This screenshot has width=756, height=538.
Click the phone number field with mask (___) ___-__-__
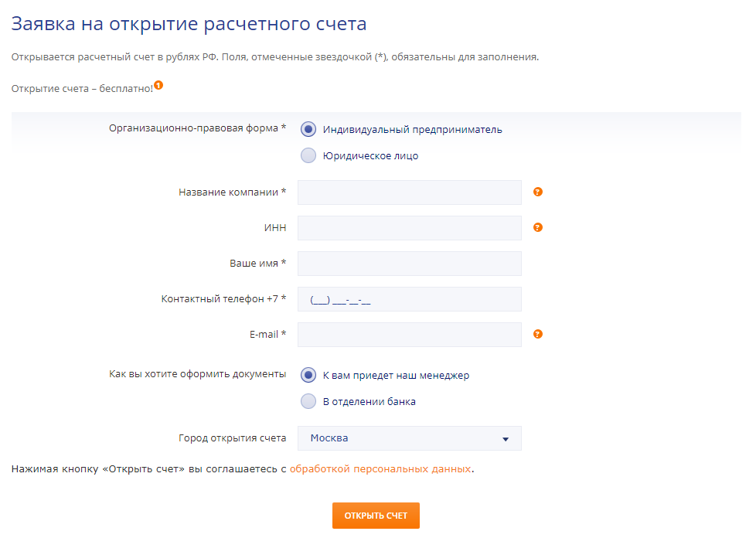[x=409, y=299]
